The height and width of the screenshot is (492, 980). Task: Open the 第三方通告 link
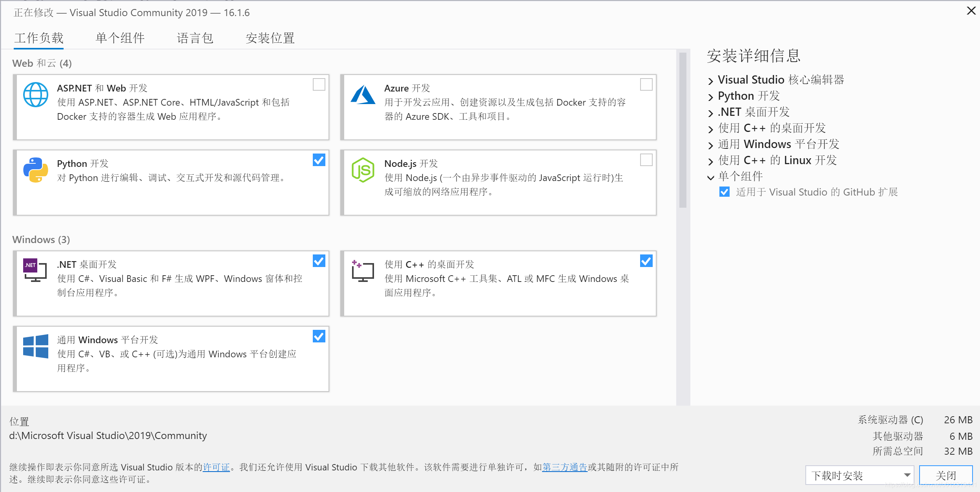click(565, 467)
